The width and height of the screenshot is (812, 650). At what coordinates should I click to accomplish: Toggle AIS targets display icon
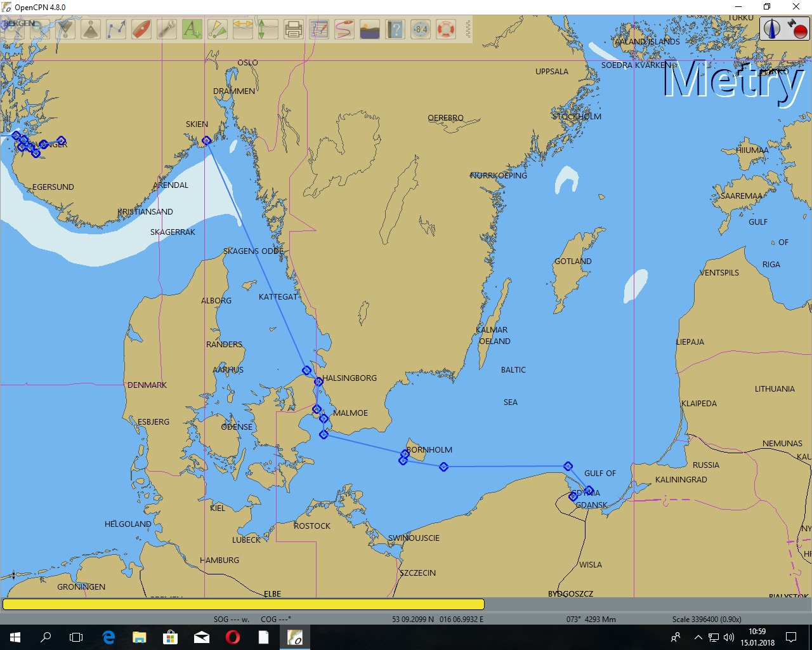coord(218,29)
